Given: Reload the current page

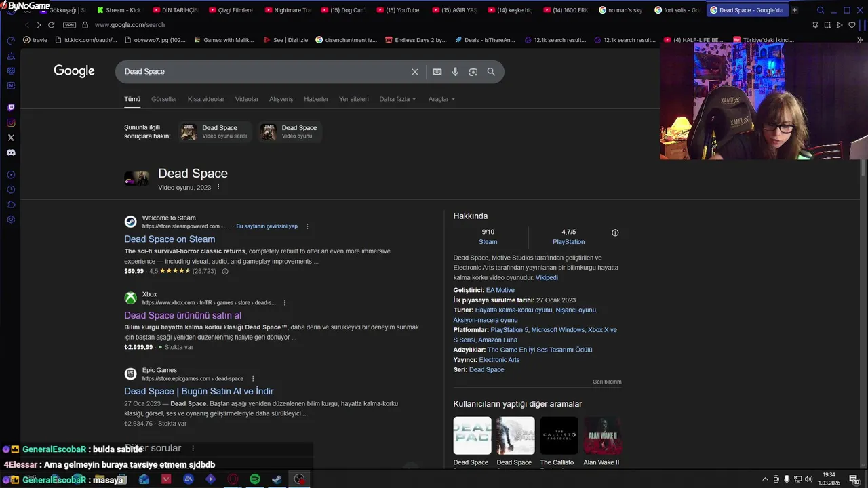Looking at the screenshot, I should [51, 25].
